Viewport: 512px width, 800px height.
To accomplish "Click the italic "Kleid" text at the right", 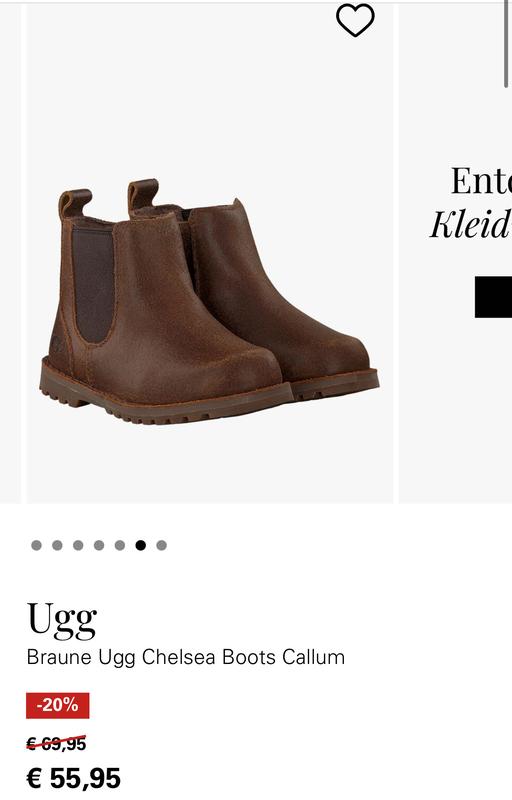I will (471, 223).
